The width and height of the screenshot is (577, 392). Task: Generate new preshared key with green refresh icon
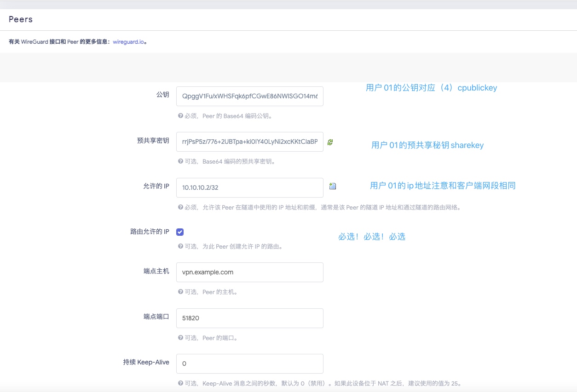coord(330,142)
